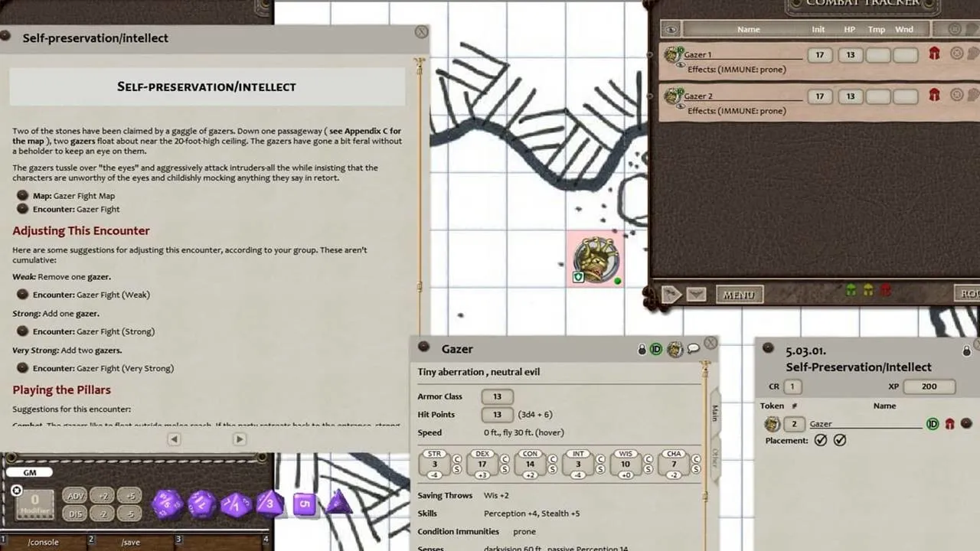This screenshot has width=980, height=551.
Task: Click Gazer token image in encounter list
Action: tap(773, 424)
